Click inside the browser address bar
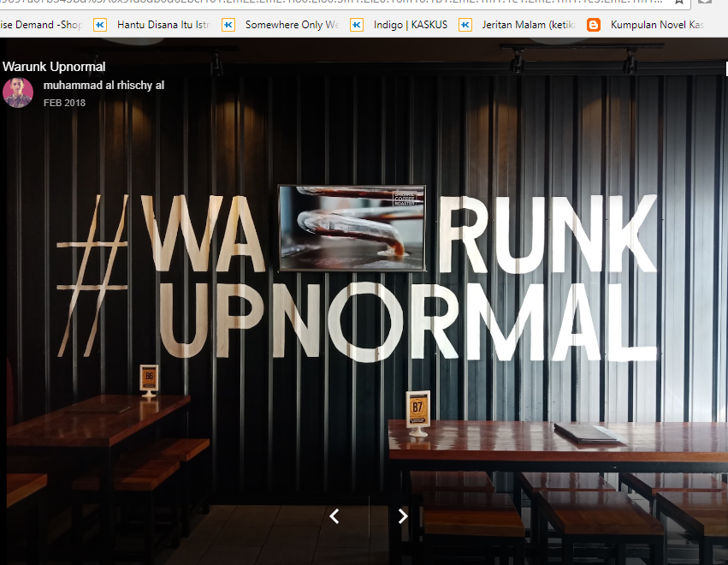 [x=342, y=4]
